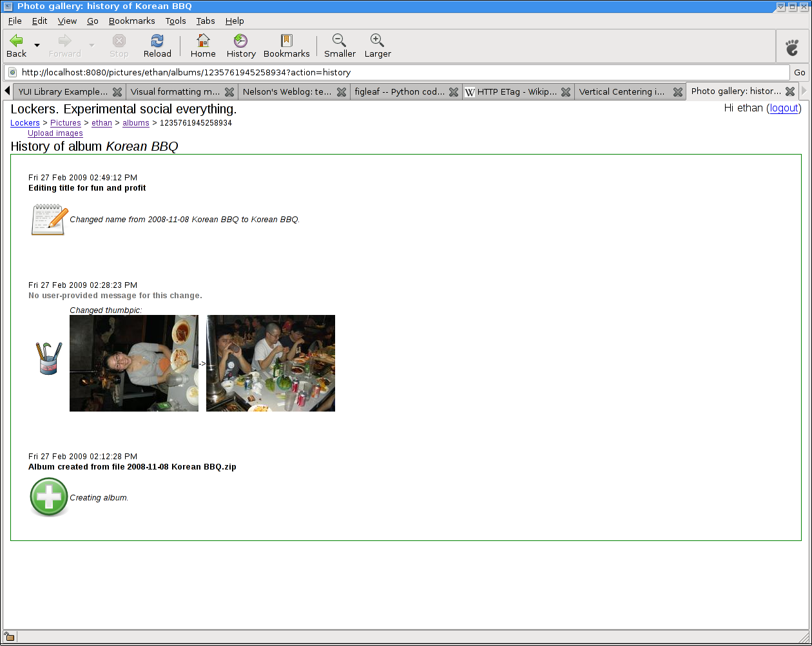Switch to figleaf Python code tab
Image resolution: width=812 pixels, height=646 pixels.
[400, 91]
